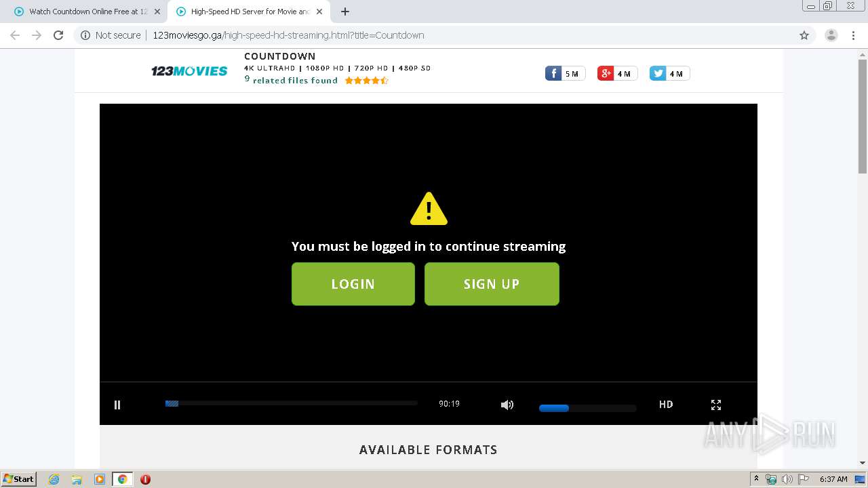Image resolution: width=868 pixels, height=488 pixels.
Task: Click the Twitter 4M share icon
Action: point(669,73)
